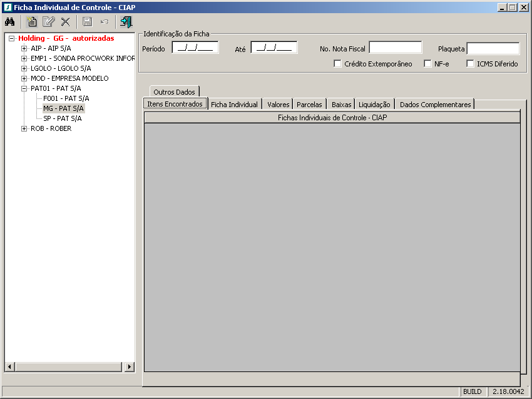This screenshot has height=399, width=532.
Task: Open the Dados Complementares tab
Action: [435, 105]
